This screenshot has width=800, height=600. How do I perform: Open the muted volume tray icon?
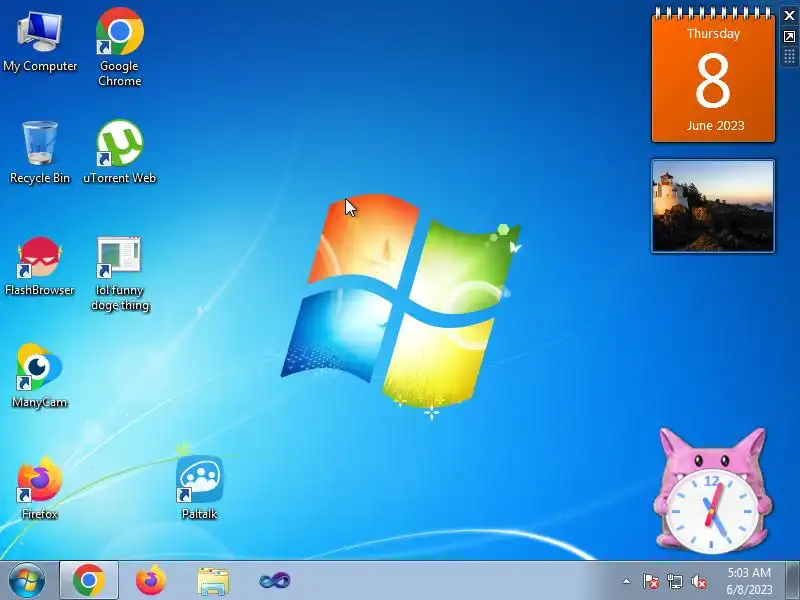698,581
